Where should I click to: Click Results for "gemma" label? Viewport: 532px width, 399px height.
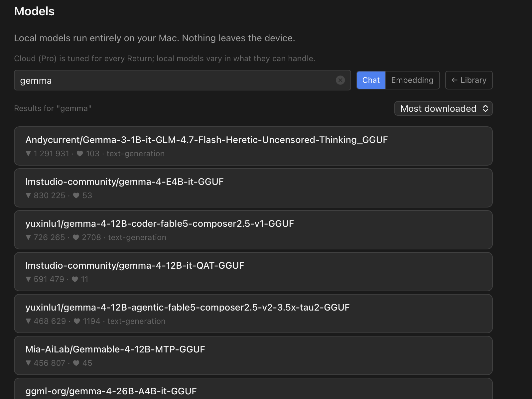(x=53, y=108)
